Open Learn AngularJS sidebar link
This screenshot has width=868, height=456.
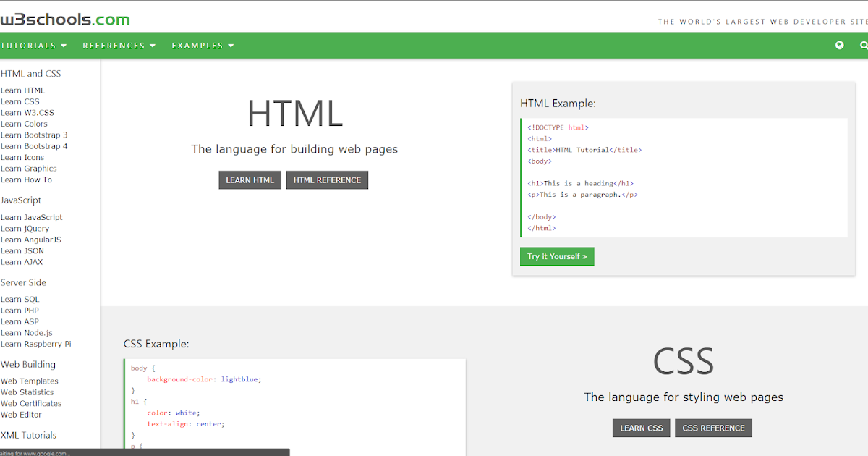pyautogui.click(x=31, y=240)
